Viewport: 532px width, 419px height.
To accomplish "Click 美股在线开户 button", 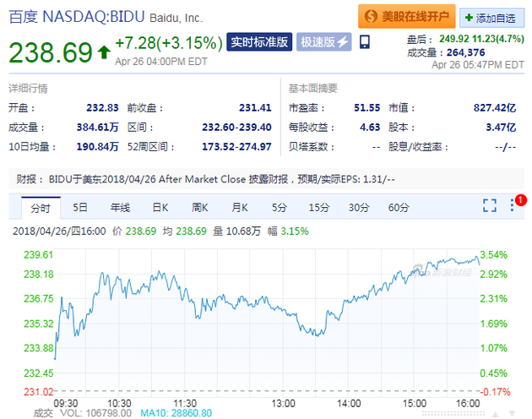I will coord(407,16).
